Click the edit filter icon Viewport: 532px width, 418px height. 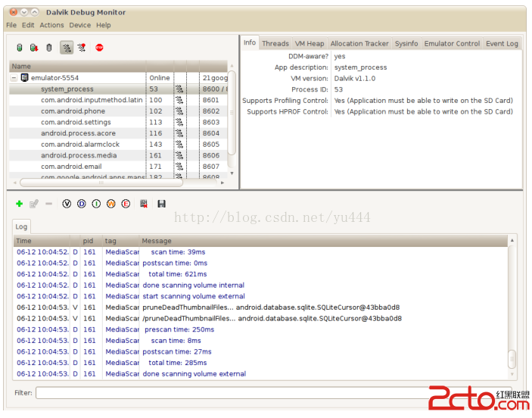point(33,204)
